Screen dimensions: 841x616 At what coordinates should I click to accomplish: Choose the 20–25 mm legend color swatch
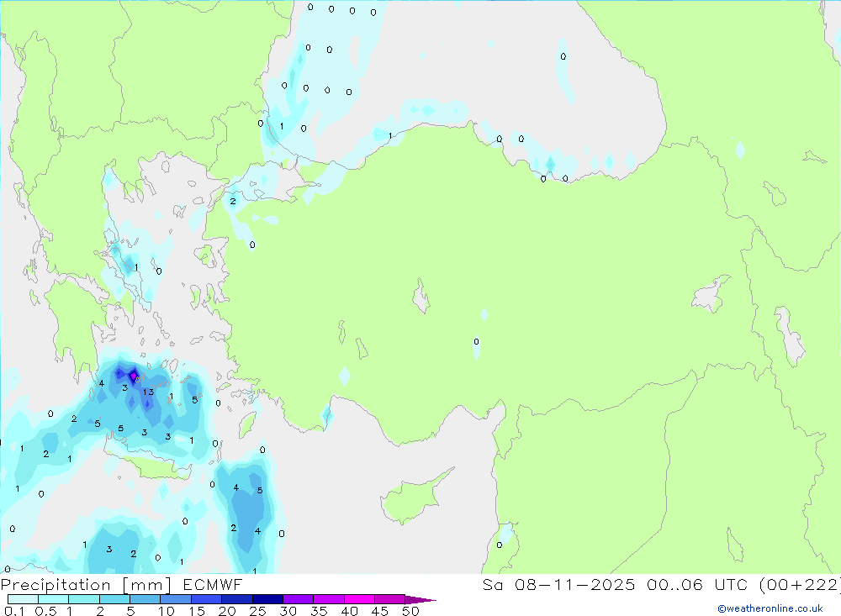point(237,599)
